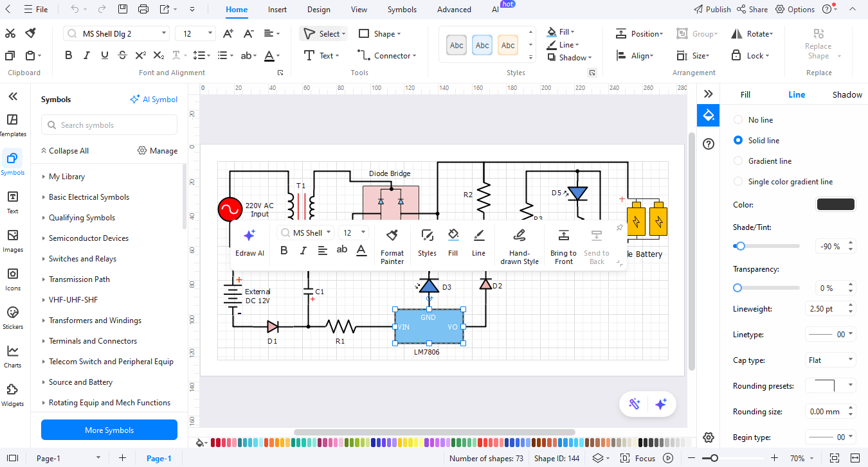The image size is (868, 467).
Task: Switch to the Fill tab in right panel
Action: [x=745, y=94]
